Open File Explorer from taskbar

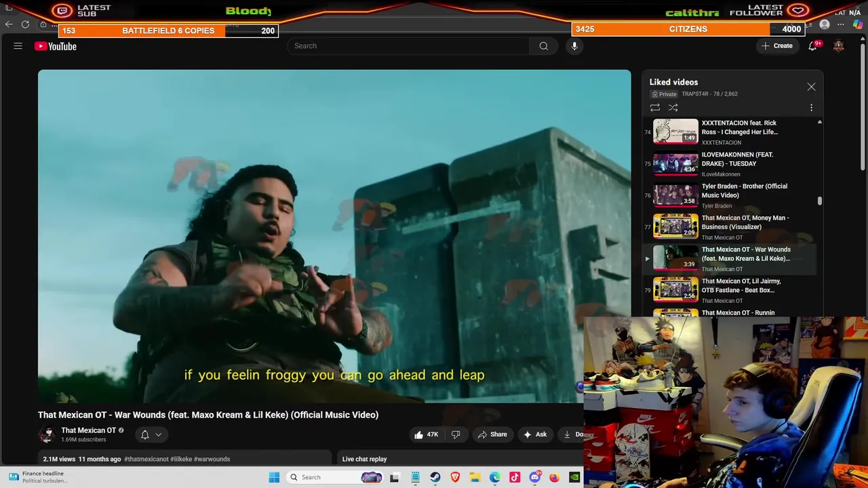point(475,477)
